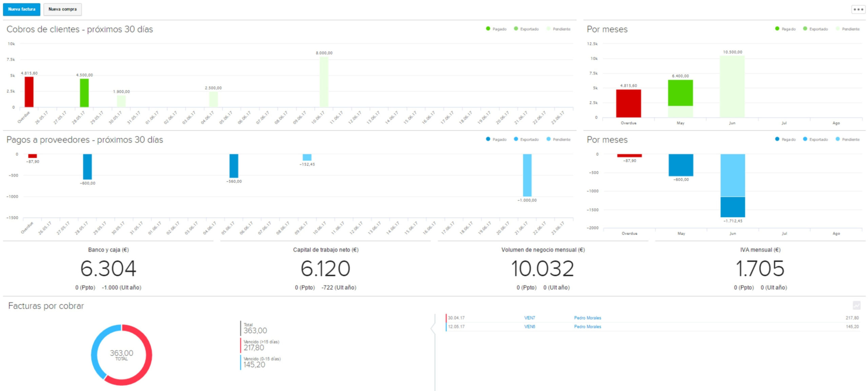Click the Pagado legend dot in Cobros de clientes

pyautogui.click(x=488, y=29)
